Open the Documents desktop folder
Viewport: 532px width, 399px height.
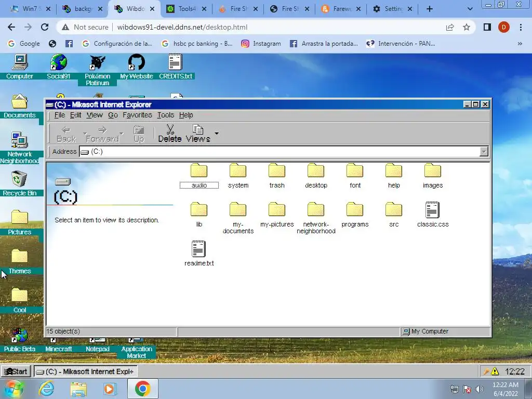pyautogui.click(x=20, y=106)
